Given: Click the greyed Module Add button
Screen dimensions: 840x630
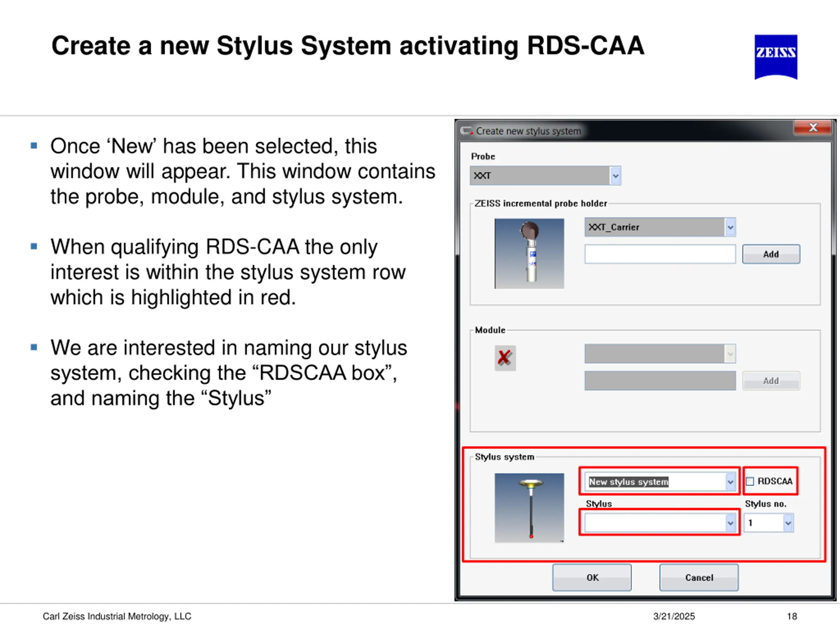Looking at the screenshot, I should [771, 381].
